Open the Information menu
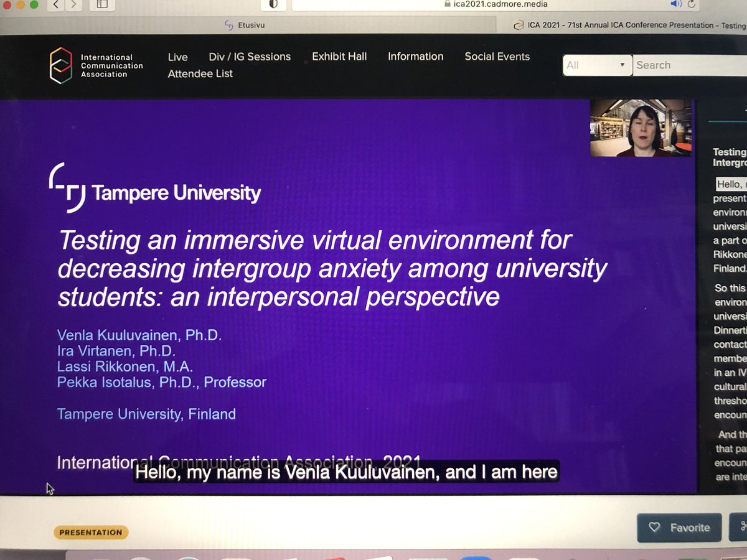The width and height of the screenshot is (747, 560). 415,57
